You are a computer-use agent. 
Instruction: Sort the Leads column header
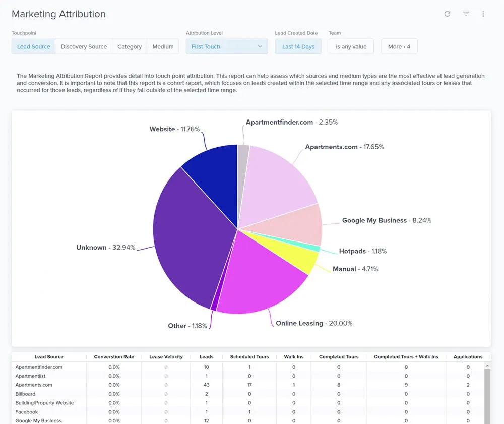(x=206, y=356)
